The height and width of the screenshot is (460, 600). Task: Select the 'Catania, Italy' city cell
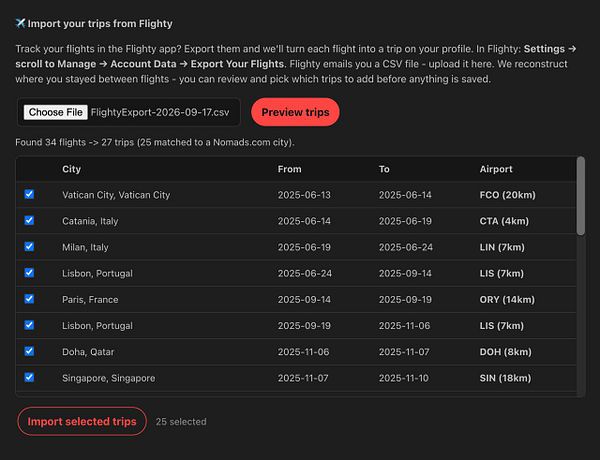tap(90, 221)
